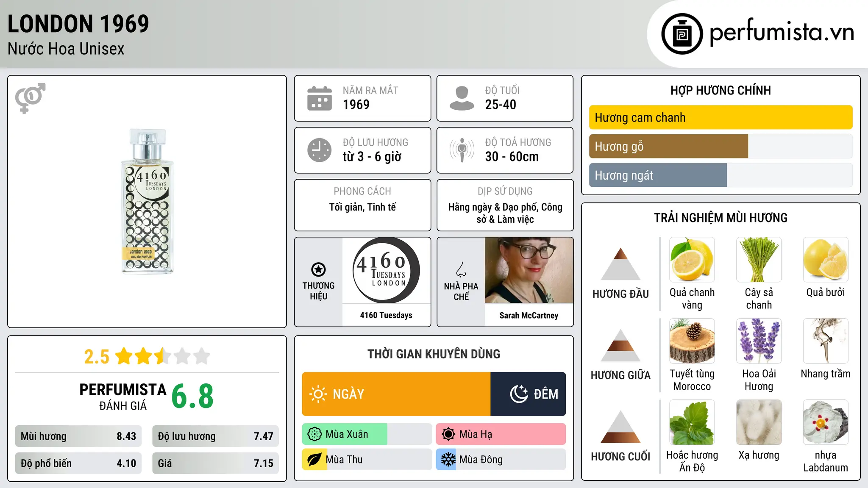Click the Hương cam chanh accord bar
868x488 pixels.
pyautogui.click(x=721, y=117)
